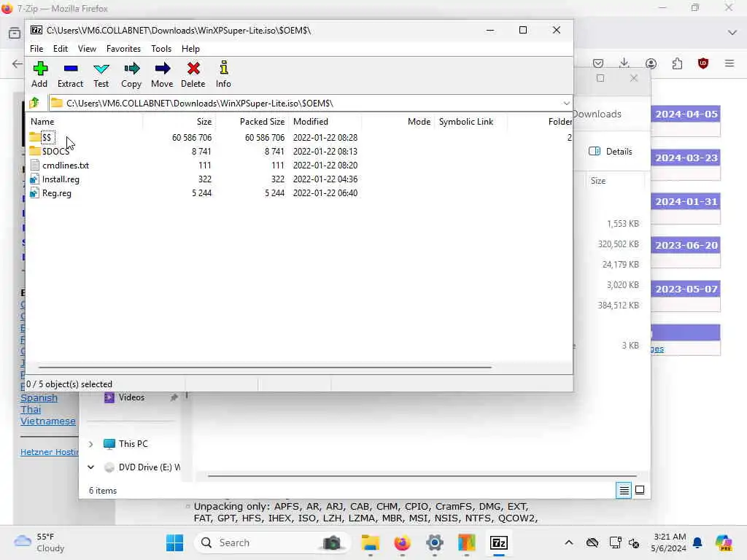This screenshot has height=560, width=747.
Task: Sort list by Size column header
Action: click(179, 122)
